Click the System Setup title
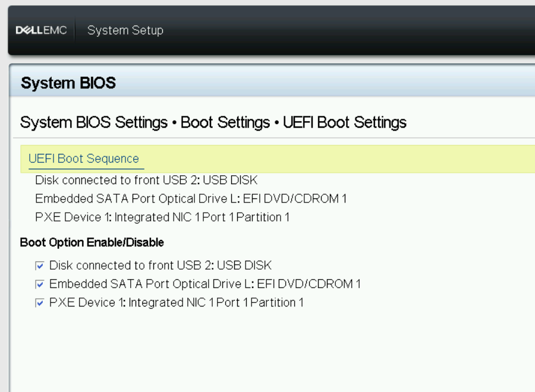This screenshot has height=392, width=535. pyautogui.click(x=125, y=30)
